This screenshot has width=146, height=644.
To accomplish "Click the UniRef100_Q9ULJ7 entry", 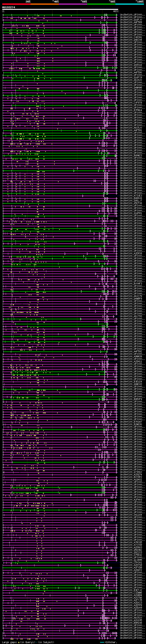I will 131,201.
